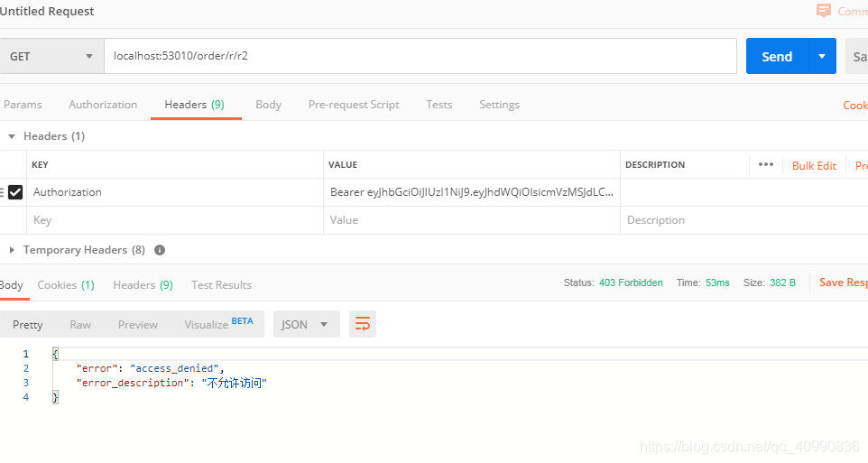868x463 pixels.
Task: Click the blue Send button
Action: pos(777,57)
